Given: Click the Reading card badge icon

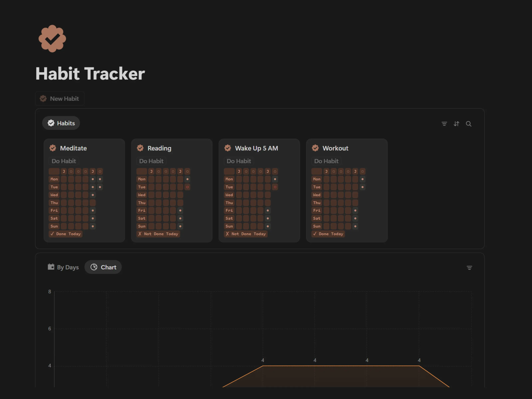Looking at the screenshot, I should click(x=140, y=148).
